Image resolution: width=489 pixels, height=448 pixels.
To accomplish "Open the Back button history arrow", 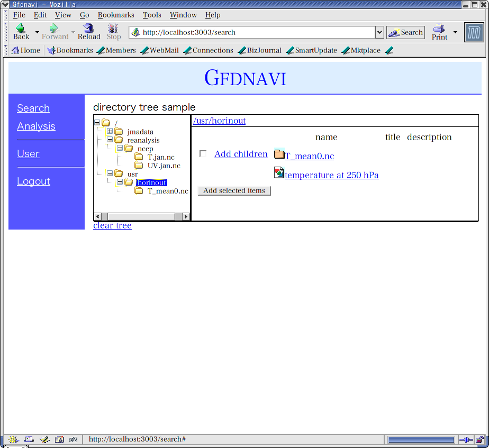I will coord(37,32).
